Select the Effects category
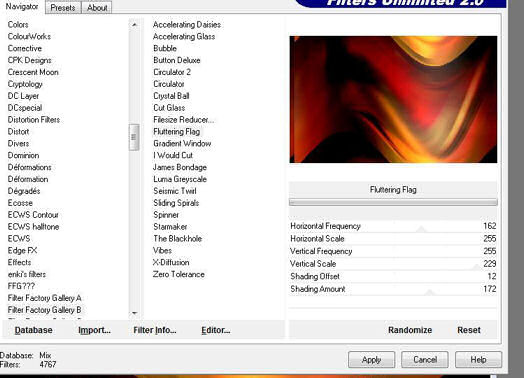 pos(19,262)
